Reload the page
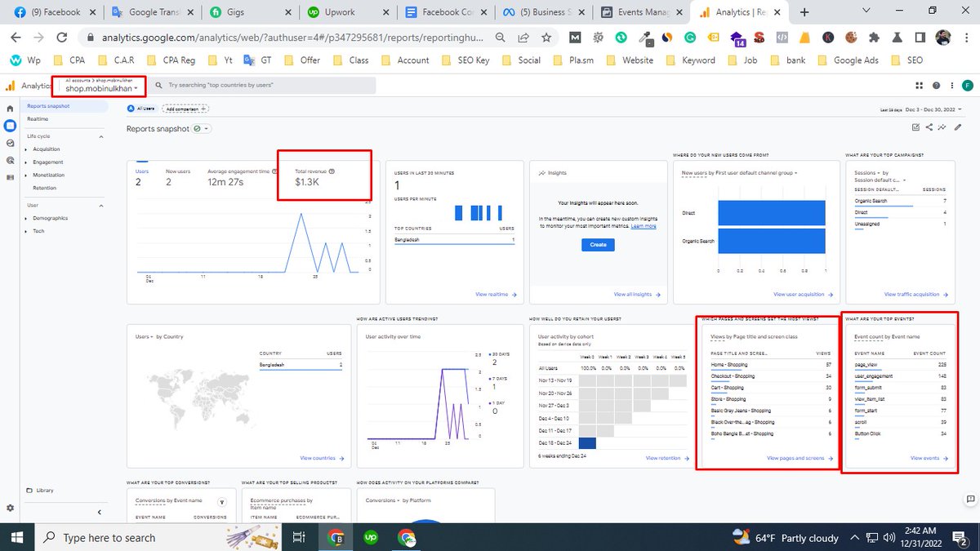Image resolution: width=980 pixels, height=551 pixels. click(63, 38)
